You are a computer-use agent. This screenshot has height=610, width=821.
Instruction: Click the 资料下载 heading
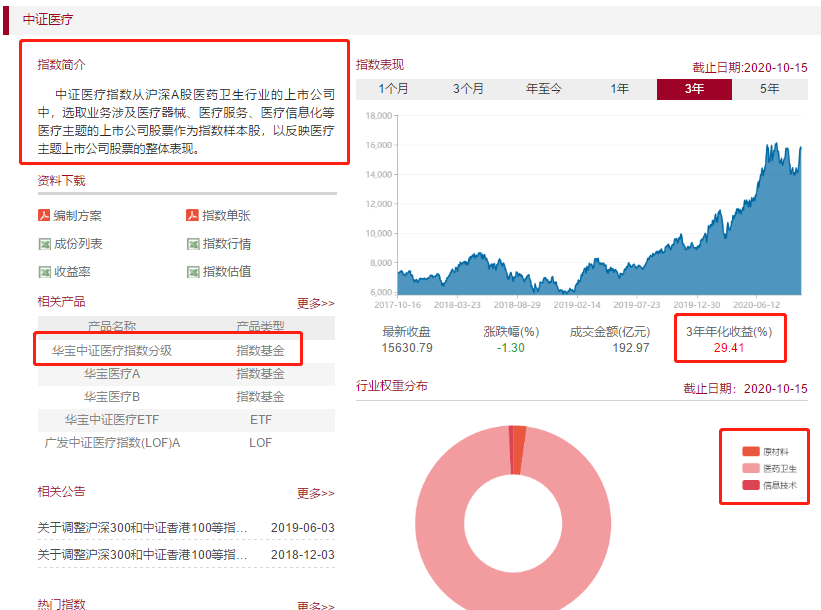[x=61, y=181]
